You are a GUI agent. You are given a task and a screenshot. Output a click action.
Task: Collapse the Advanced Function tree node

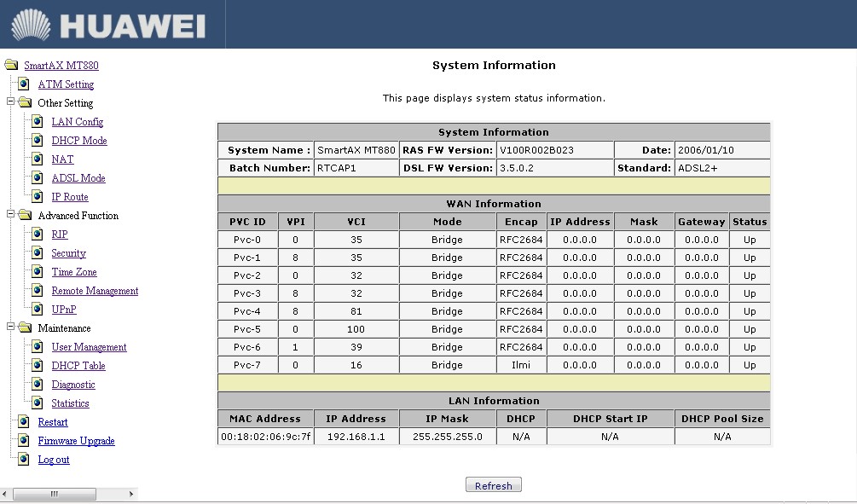(10, 214)
